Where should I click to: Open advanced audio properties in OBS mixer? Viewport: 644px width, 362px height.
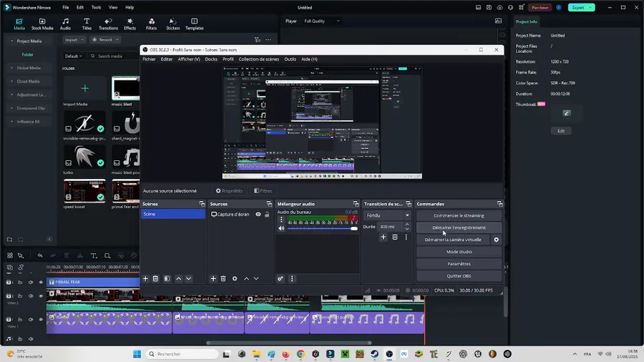[x=280, y=279]
